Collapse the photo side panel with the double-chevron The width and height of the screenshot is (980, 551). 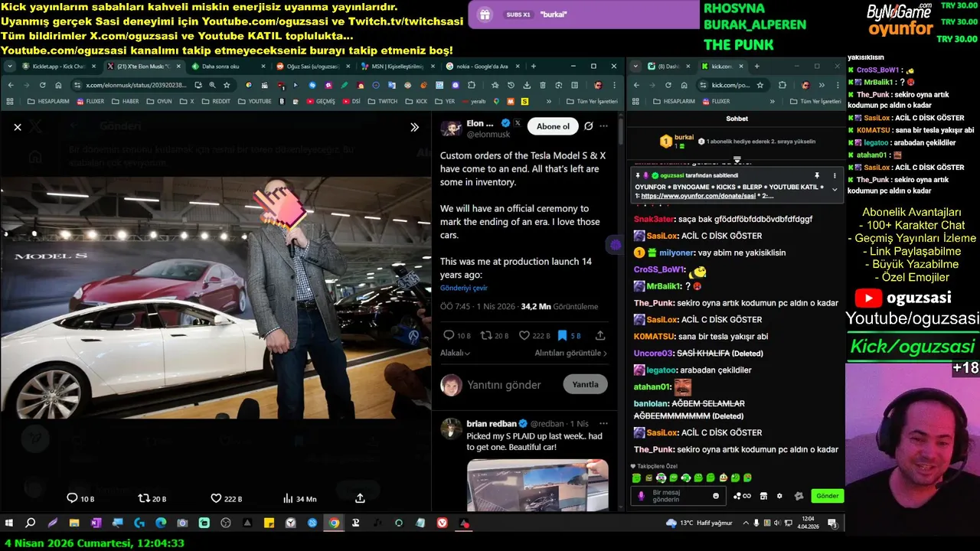click(414, 127)
